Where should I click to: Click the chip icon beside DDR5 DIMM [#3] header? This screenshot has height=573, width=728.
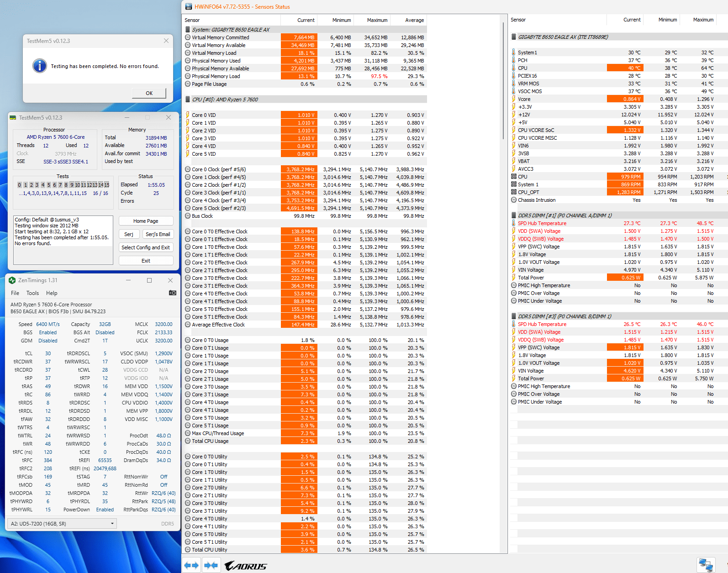[x=514, y=316]
